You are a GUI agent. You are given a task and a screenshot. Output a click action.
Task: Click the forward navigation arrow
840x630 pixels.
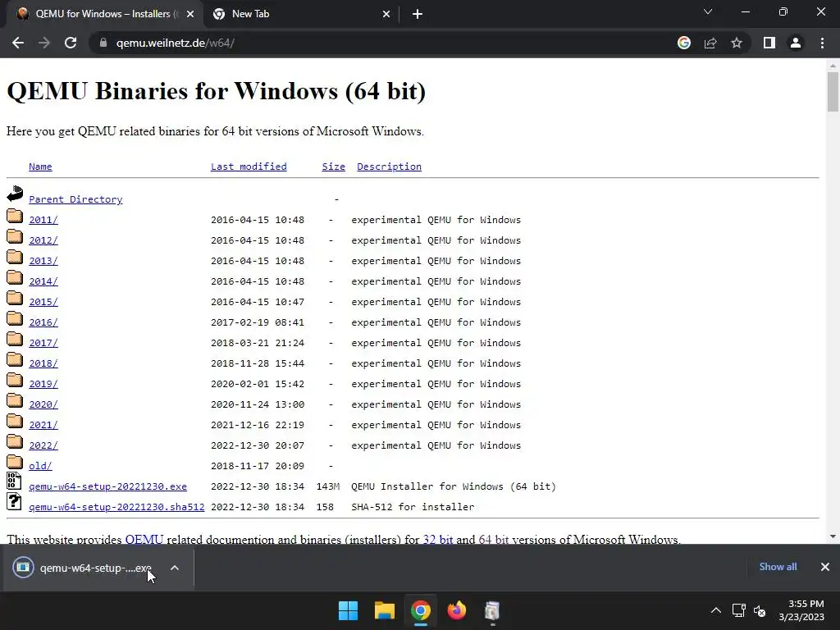44,43
